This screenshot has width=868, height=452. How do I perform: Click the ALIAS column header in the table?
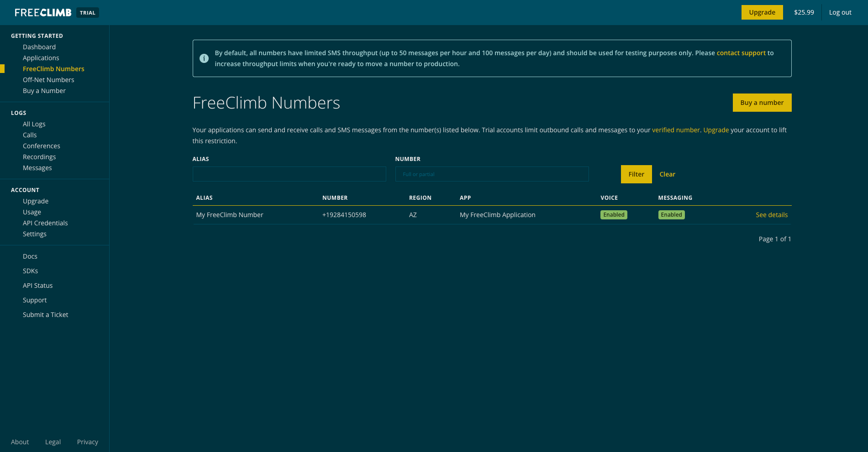coord(205,198)
